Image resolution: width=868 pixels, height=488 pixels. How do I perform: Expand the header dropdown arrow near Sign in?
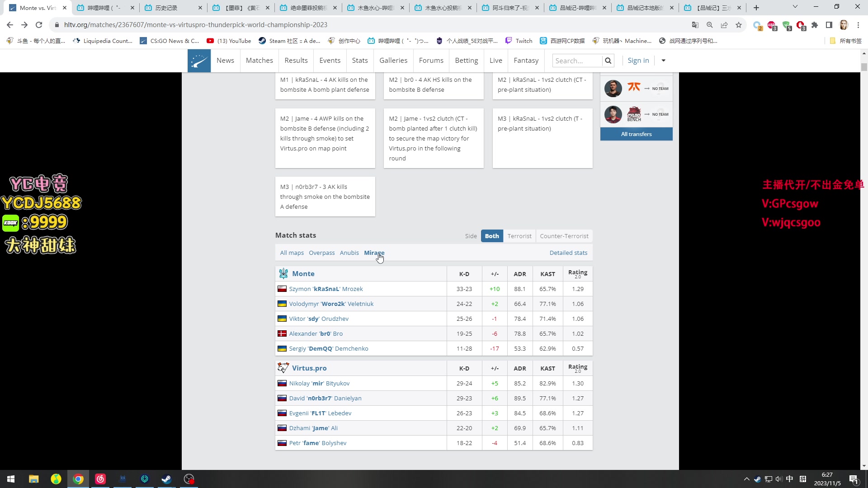point(664,61)
